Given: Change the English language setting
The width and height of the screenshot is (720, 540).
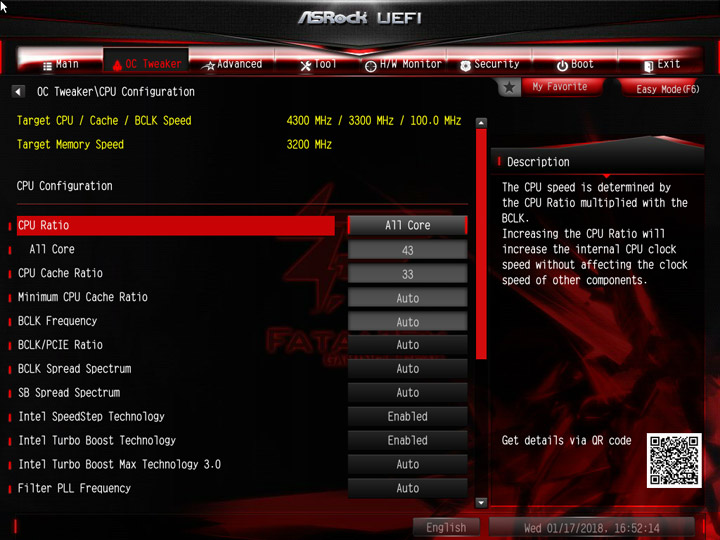Looking at the screenshot, I should tap(446, 527).
